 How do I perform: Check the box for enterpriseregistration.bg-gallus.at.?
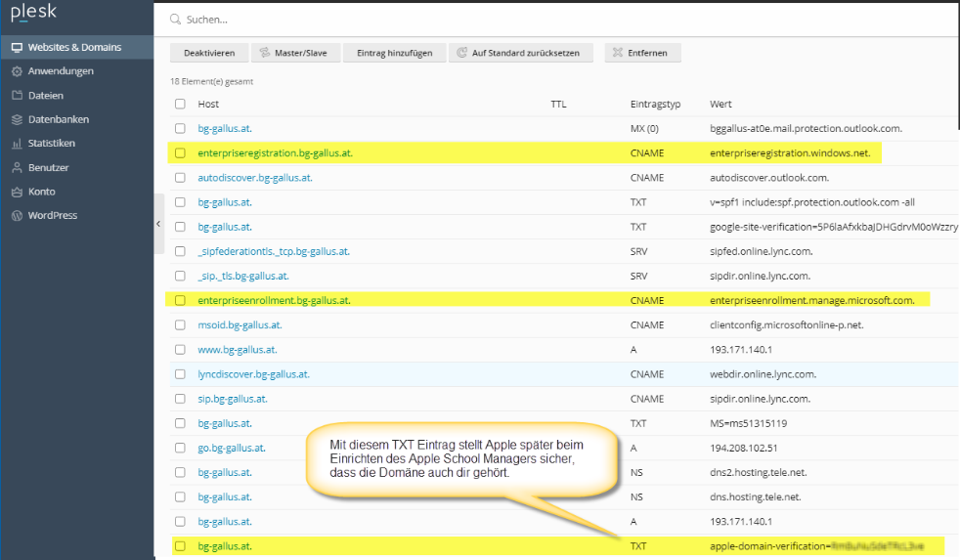click(x=180, y=153)
